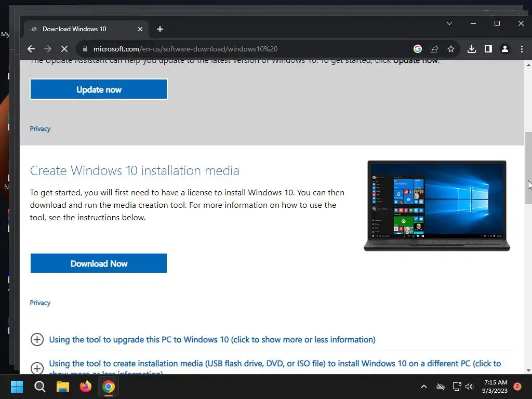Open the Chrome profile icon
Screen dimensions: 532x399
(x=505, y=49)
